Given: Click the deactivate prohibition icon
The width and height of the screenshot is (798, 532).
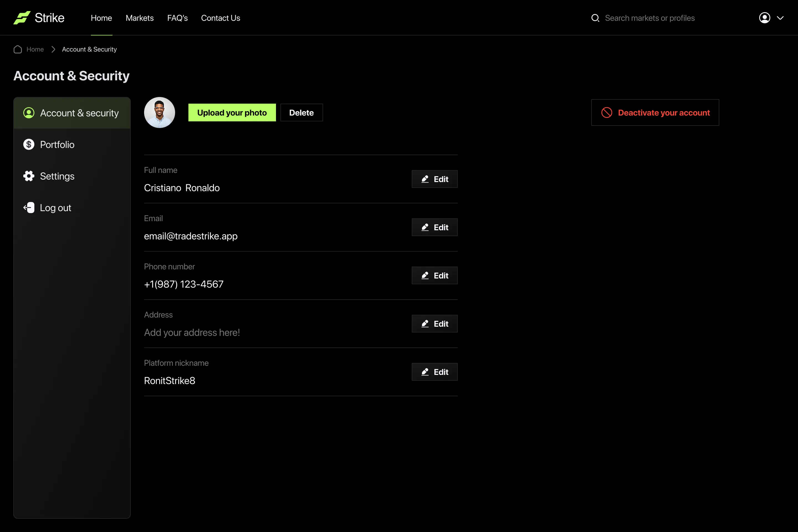Looking at the screenshot, I should (607, 113).
